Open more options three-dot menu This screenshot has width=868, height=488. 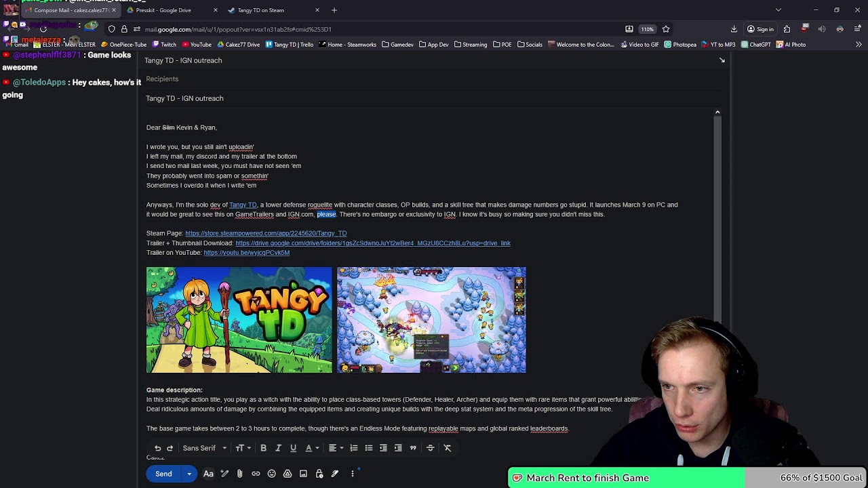[x=353, y=474]
